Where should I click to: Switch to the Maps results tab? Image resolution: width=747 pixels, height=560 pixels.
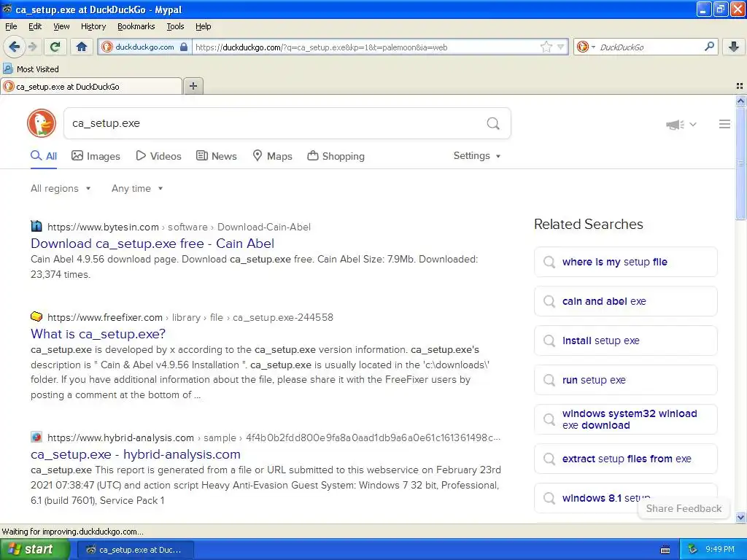(x=273, y=156)
